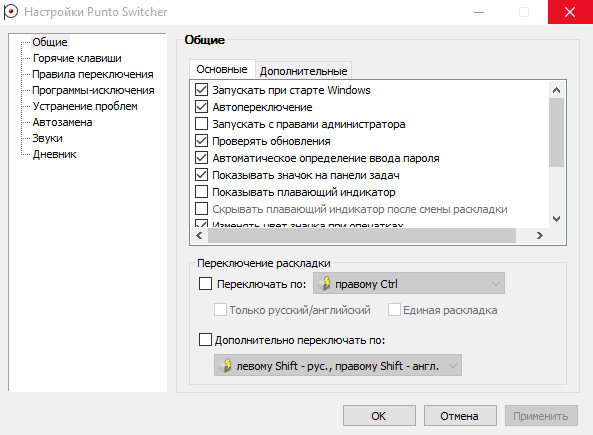
Task: Uncheck Показывать значок на панели задач
Action: (201, 175)
